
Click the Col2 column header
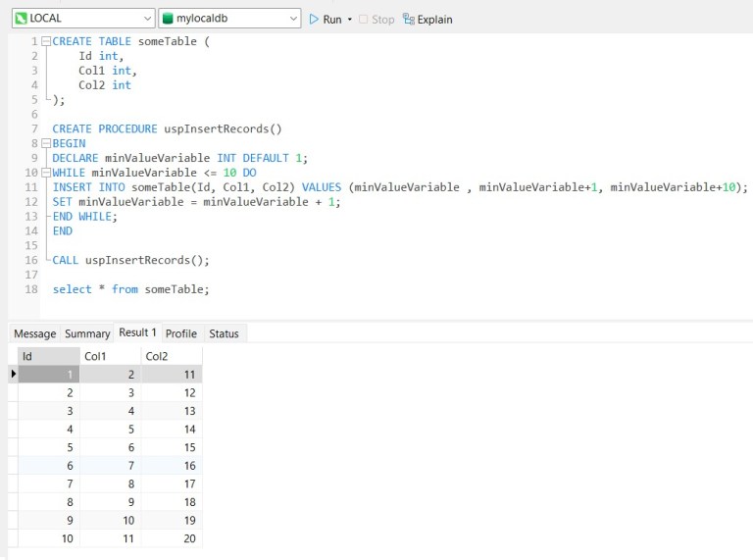tap(172, 356)
